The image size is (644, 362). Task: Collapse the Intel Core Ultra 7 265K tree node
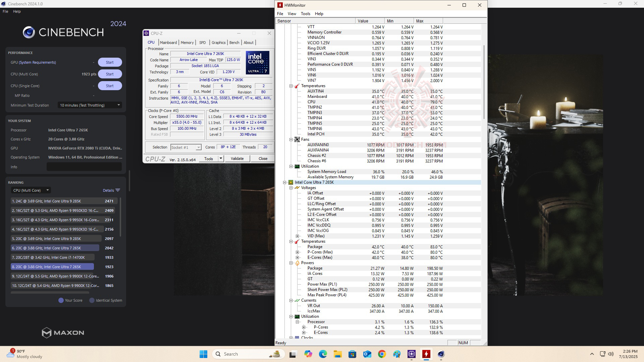pos(284,182)
